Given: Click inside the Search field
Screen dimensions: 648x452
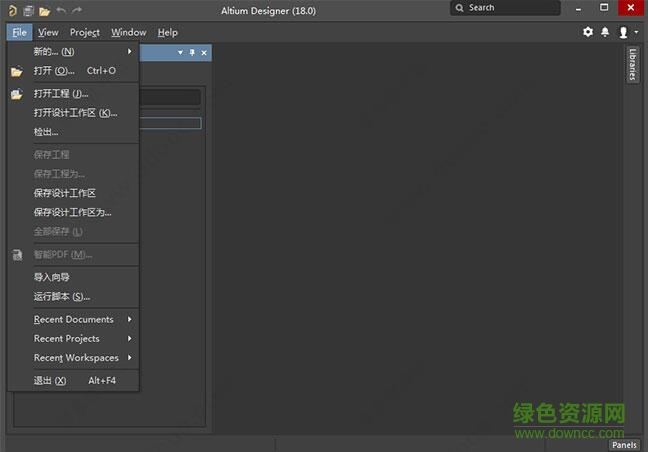Looking at the screenshot, I should (x=505, y=8).
